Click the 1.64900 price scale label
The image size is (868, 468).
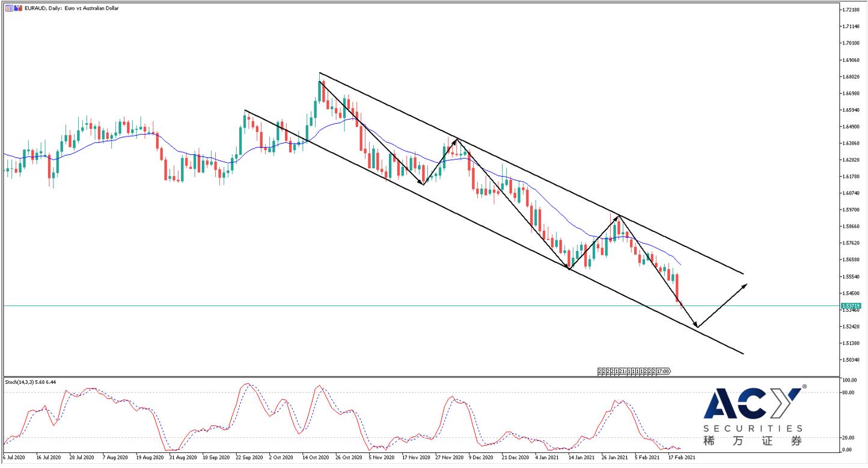pos(851,127)
